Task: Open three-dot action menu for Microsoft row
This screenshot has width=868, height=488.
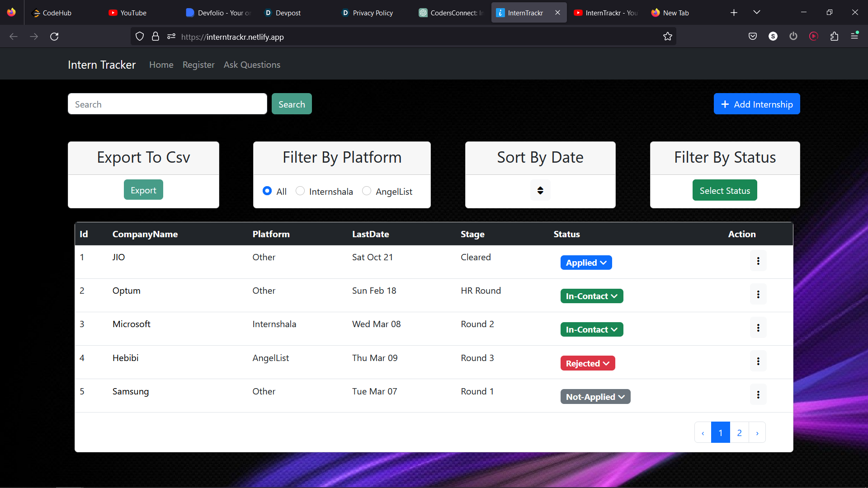Action: (758, 328)
